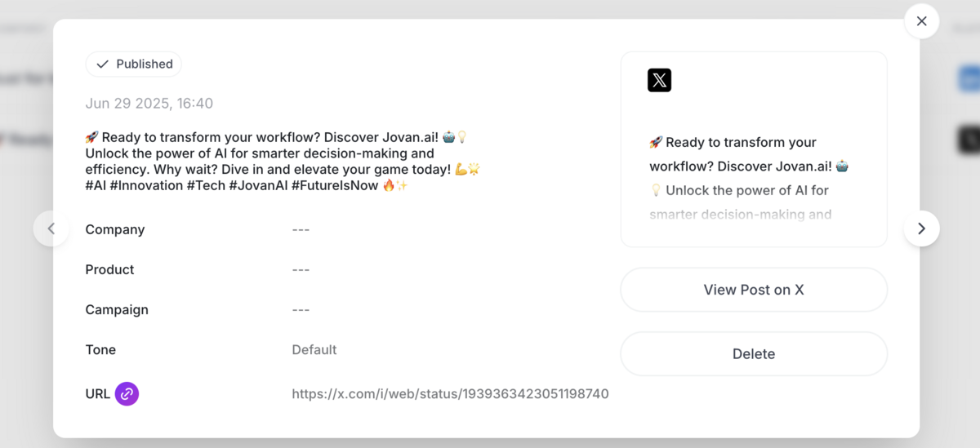The height and width of the screenshot is (448, 980).
Task: Delete this published post
Action: click(x=754, y=354)
